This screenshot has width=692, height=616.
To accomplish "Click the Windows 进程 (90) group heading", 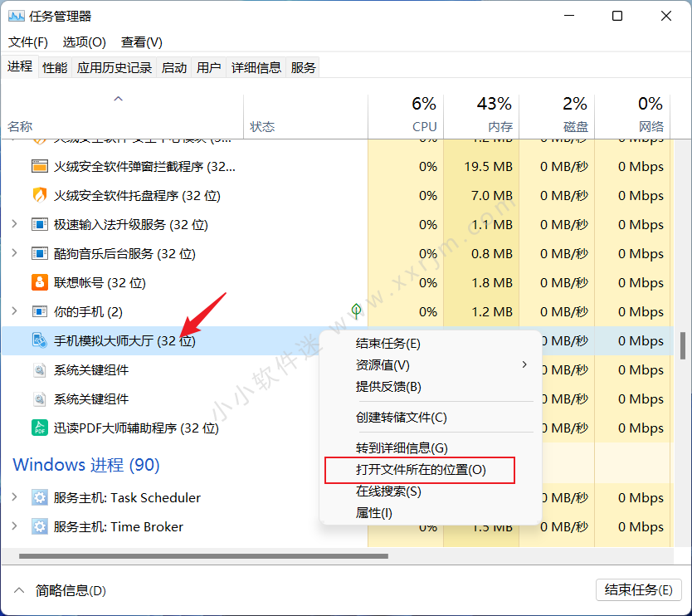I will pyautogui.click(x=86, y=465).
